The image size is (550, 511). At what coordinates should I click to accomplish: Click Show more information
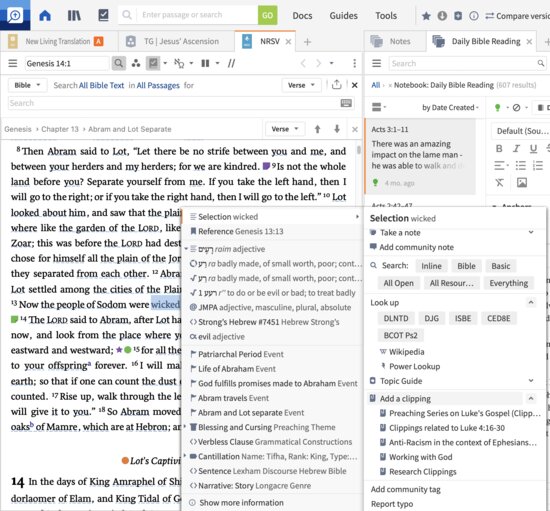tap(241, 503)
